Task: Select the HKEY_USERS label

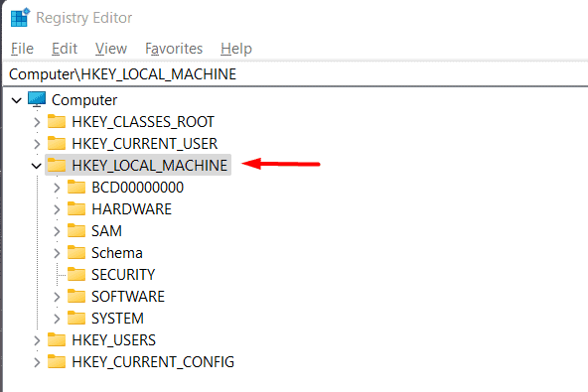Action: point(113,340)
